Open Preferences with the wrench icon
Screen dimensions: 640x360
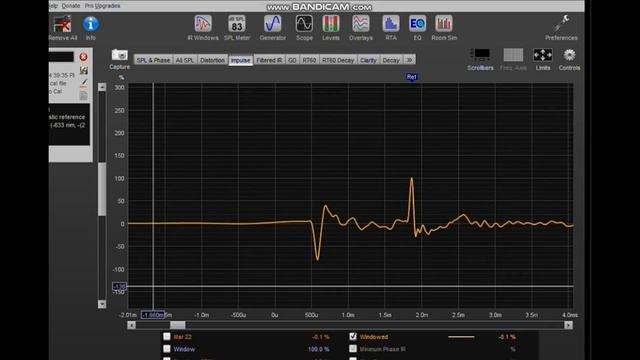[x=562, y=23]
